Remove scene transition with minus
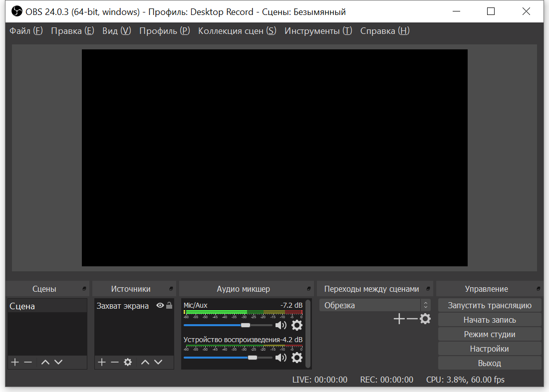This screenshot has height=392, width=549. [x=412, y=319]
